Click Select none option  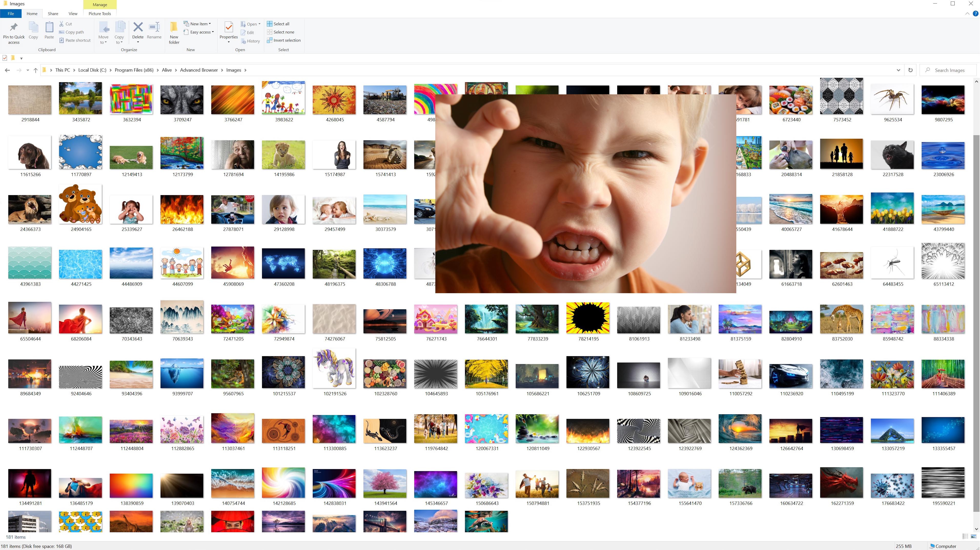point(283,32)
